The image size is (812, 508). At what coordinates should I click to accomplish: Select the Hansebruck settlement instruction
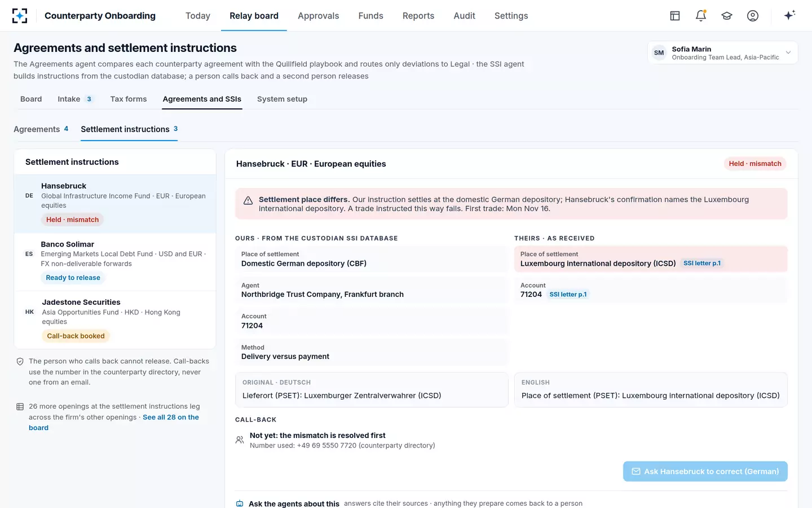[x=115, y=204]
